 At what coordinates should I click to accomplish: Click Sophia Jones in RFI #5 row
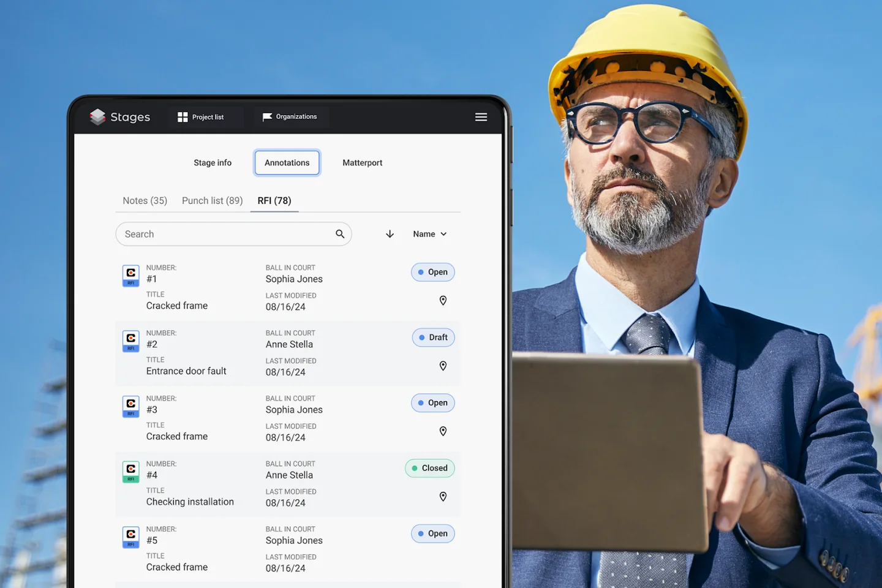pos(294,541)
